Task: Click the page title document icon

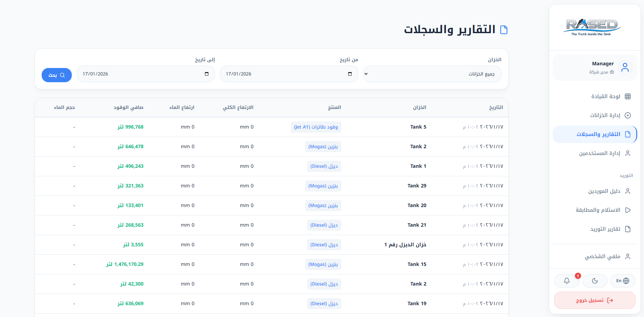Action: click(504, 30)
